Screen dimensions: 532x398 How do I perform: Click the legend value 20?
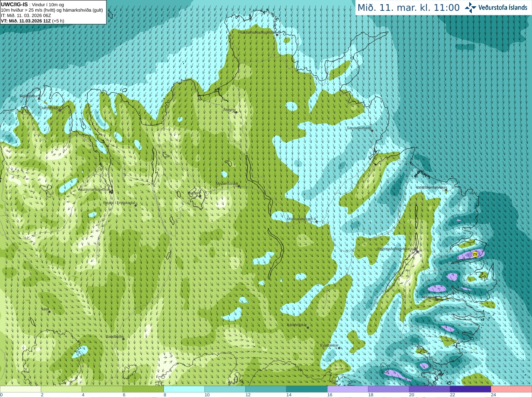(x=411, y=395)
